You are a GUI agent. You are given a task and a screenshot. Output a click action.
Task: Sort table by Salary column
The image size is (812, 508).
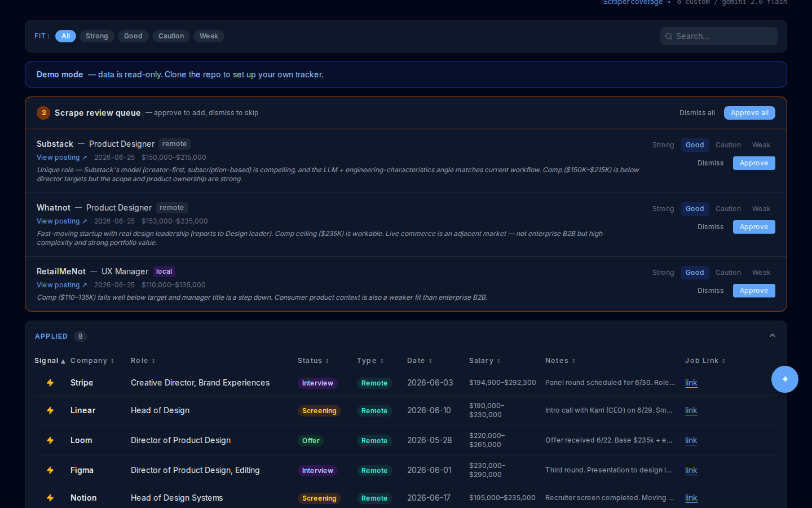(485, 361)
